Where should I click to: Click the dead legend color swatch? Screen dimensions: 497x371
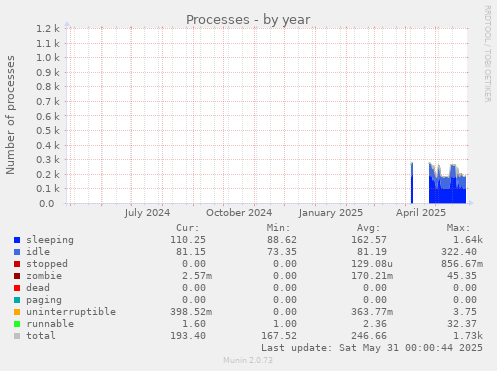tap(17, 288)
